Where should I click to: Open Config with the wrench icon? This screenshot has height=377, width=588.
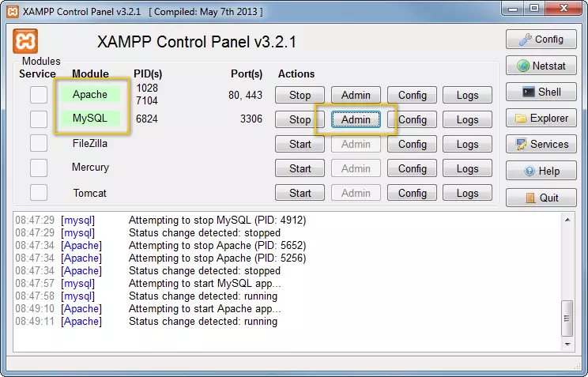[541, 40]
